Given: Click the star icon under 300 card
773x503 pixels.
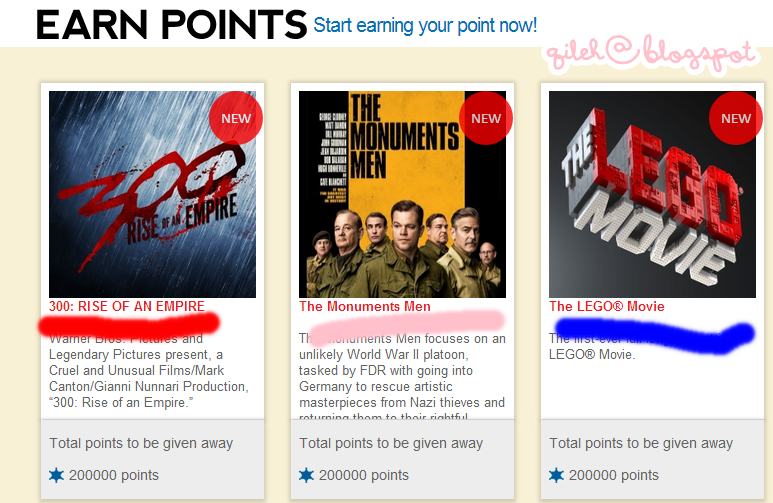Looking at the screenshot, I should click(x=57, y=475).
